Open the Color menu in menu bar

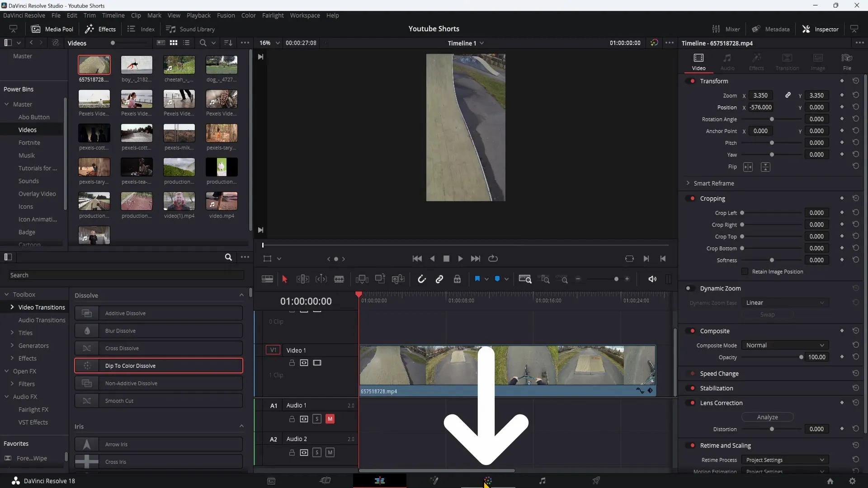tap(248, 15)
